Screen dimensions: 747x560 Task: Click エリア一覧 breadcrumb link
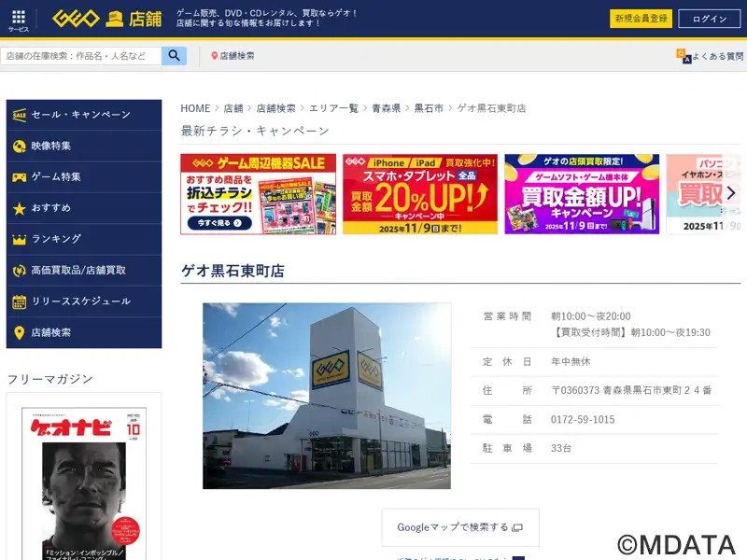pos(333,108)
